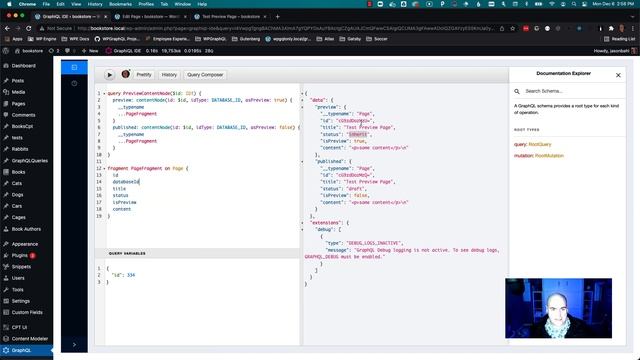
Task: Open the Chrome History menu
Action: coord(95,4)
